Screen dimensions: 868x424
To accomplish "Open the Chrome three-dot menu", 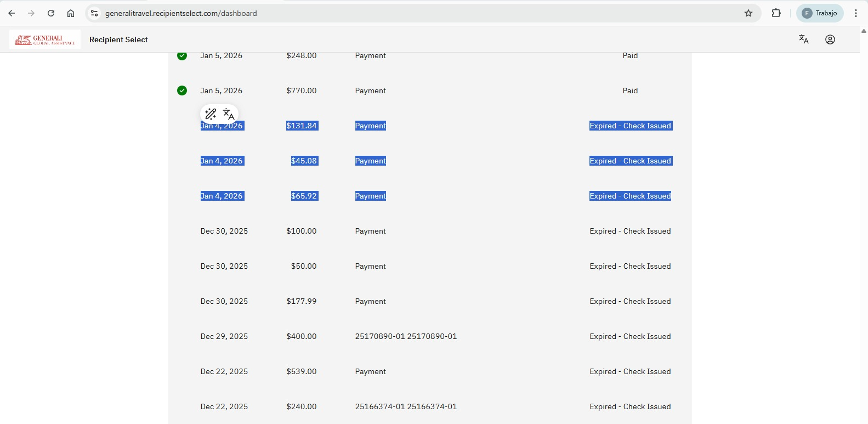I will coord(856,13).
